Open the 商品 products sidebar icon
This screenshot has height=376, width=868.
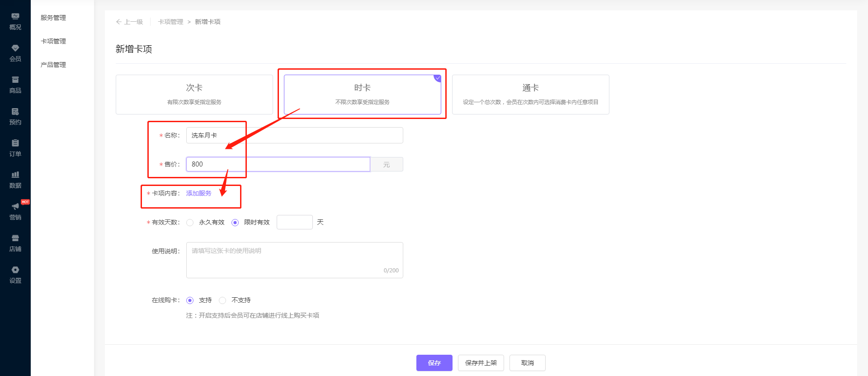click(15, 85)
